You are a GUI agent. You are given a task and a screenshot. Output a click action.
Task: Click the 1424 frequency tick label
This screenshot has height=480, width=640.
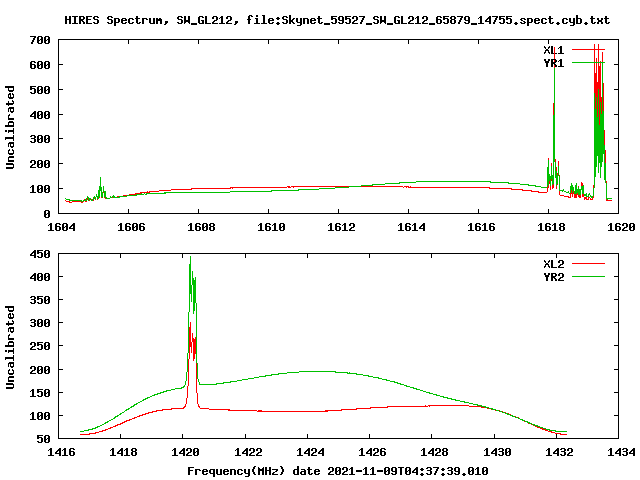point(310,452)
